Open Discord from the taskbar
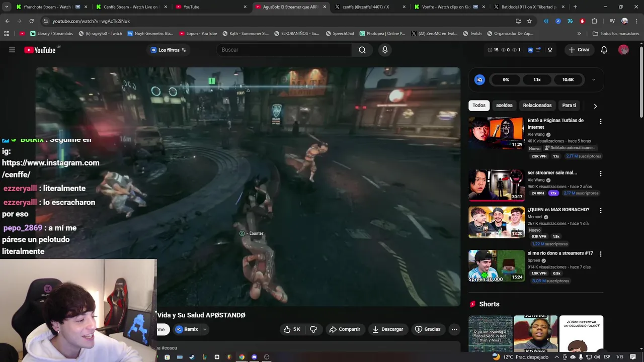Viewport: 644px width, 362px height. point(254,357)
